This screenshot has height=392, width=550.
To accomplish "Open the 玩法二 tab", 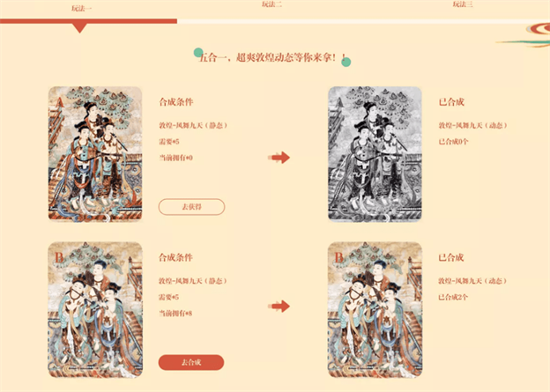I will 271,4.
